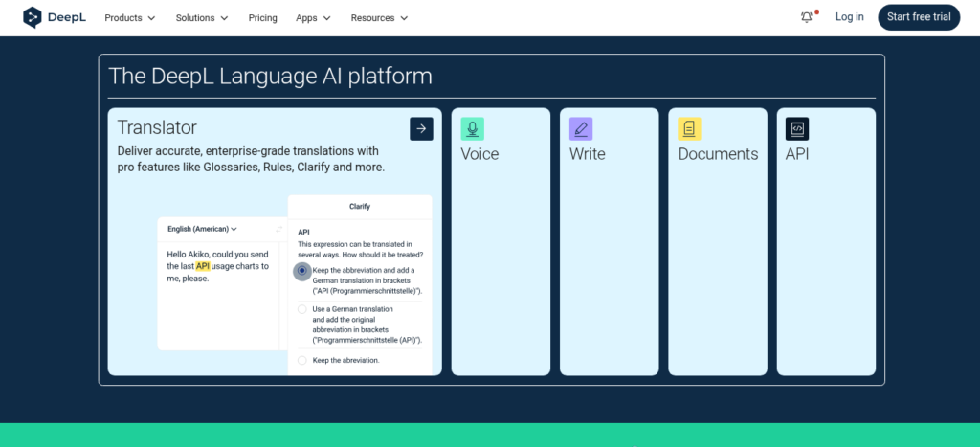This screenshot has width=980, height=447.
Task: Open the Documents product card
Action: pyautogui.click(x=718, y=242)
